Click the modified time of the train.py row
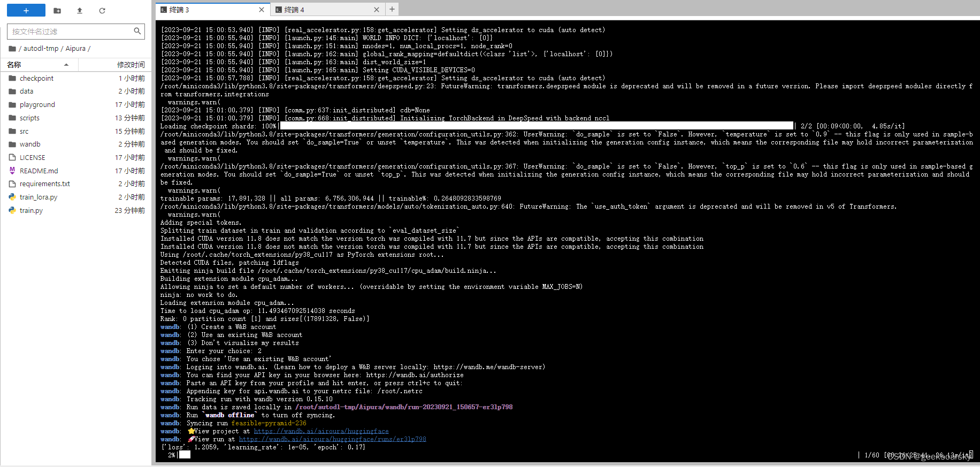This screenshot has width=980, height=467. pos(129,210)
